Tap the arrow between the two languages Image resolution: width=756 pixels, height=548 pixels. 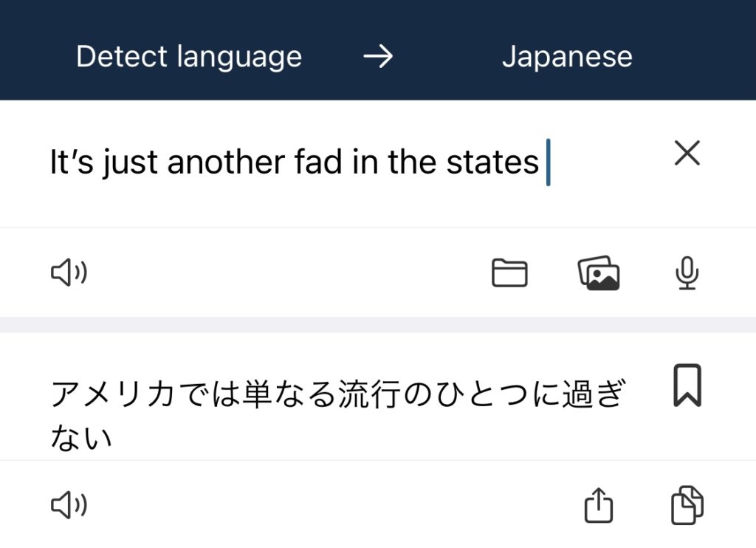[x=378, y=57]
